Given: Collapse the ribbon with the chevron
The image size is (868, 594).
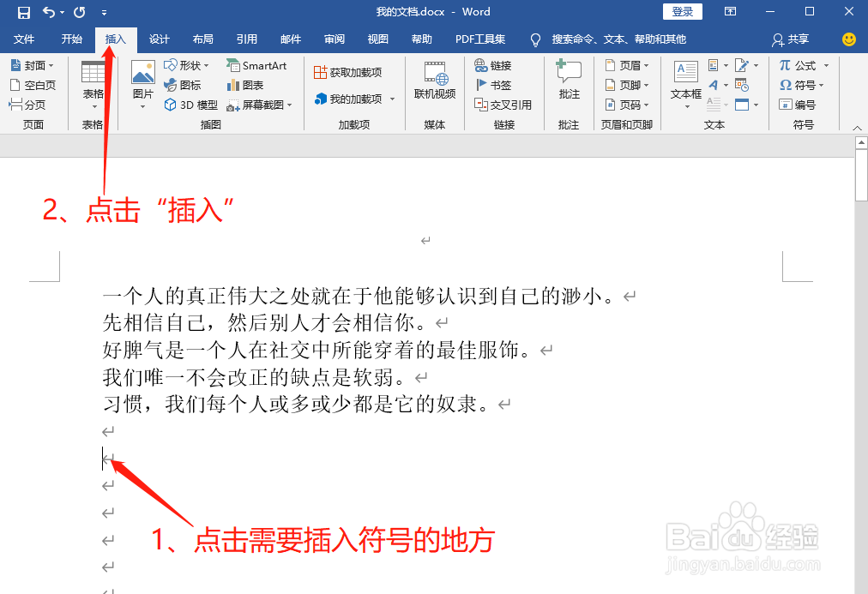Looking at the screenshot, I should tap(857, 128).
